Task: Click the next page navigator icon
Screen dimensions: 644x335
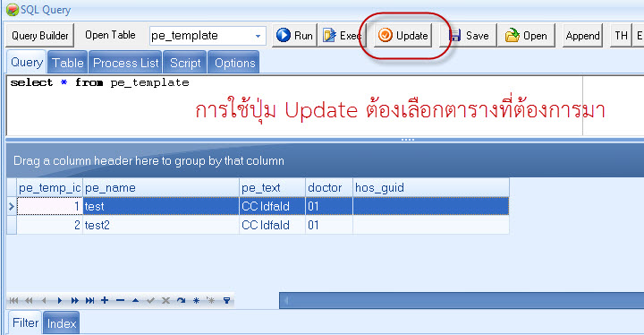Action: coord(75,300)
